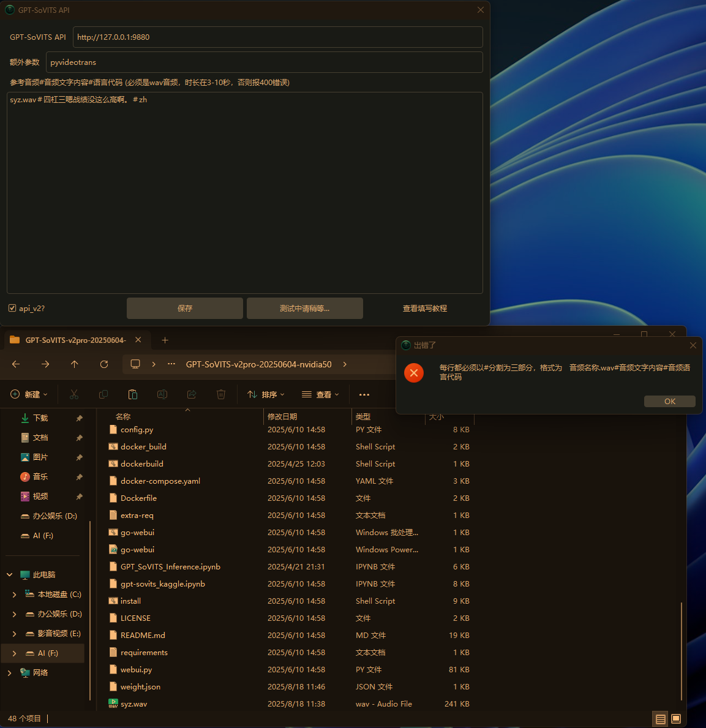This screenshot has width=706, height=728.
Task: Click the red error icon in dialog
Action: 413,373
